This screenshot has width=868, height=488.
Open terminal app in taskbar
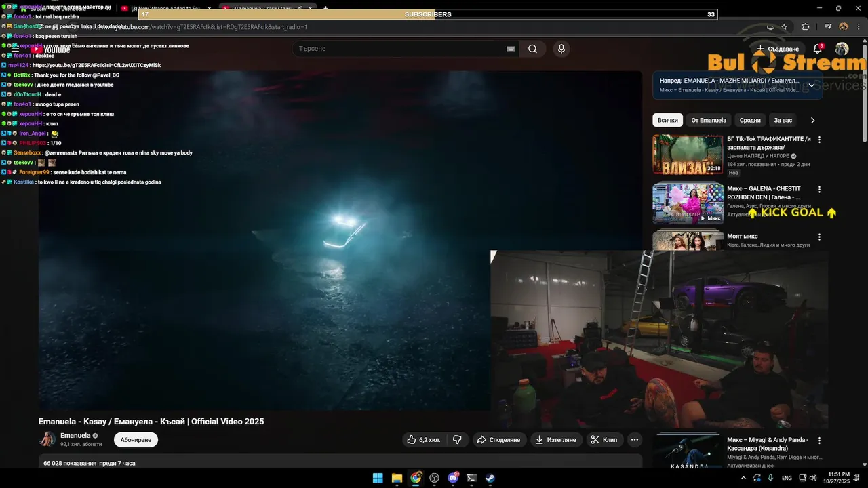click(x=471, y=478)
